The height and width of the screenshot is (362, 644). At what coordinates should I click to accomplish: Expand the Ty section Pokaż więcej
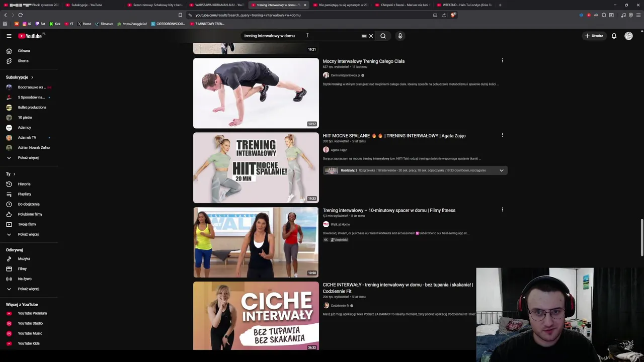click(29, 234)
